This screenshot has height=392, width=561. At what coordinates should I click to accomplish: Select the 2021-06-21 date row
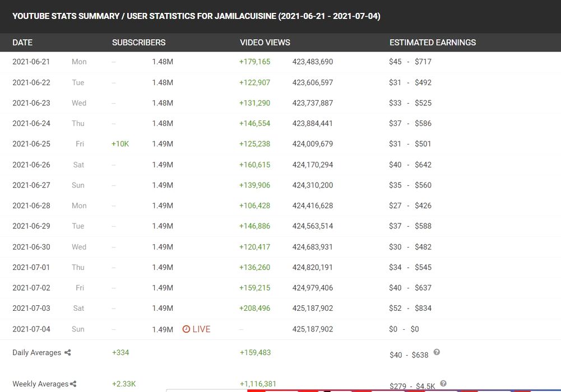click(31, 62)
